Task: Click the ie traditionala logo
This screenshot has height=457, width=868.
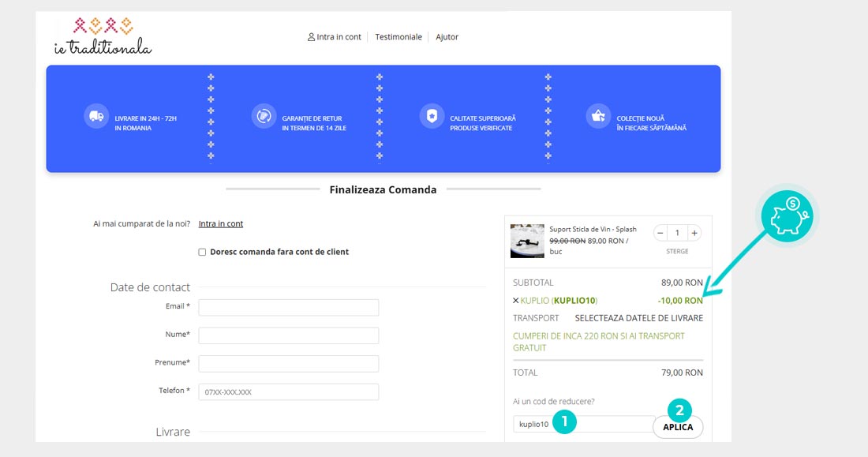Action: [x=103, y=36]
